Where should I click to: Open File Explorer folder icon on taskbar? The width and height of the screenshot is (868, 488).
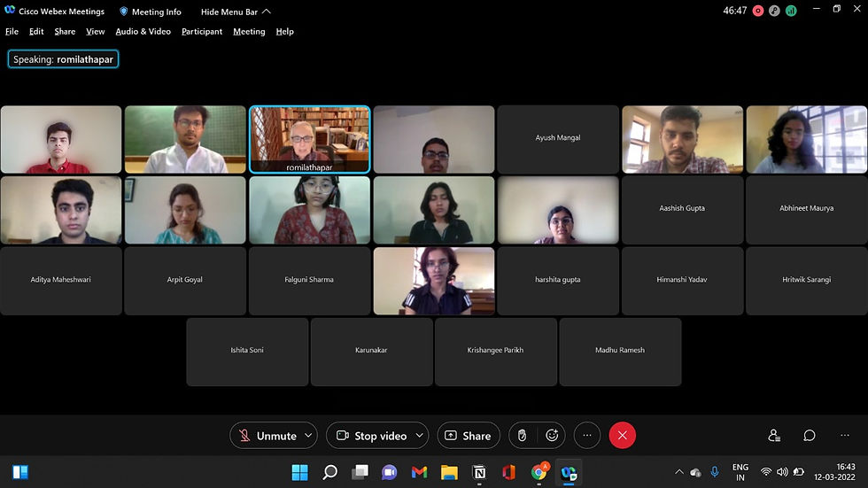click(x=449, y=473)
